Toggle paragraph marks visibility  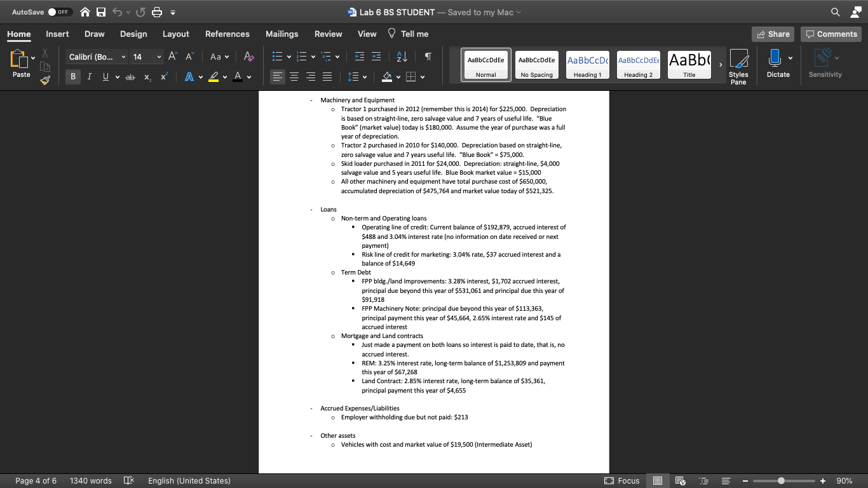[428, 57]
